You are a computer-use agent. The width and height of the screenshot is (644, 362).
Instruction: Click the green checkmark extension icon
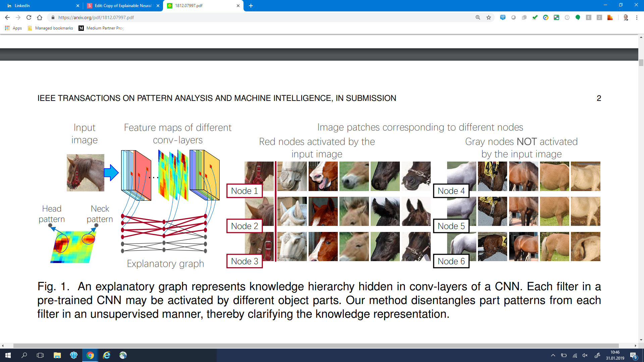click(535, 17)
